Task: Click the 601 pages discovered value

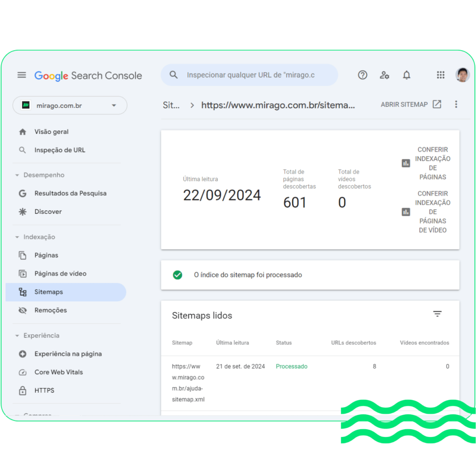Action: click(x=294, y=203)
